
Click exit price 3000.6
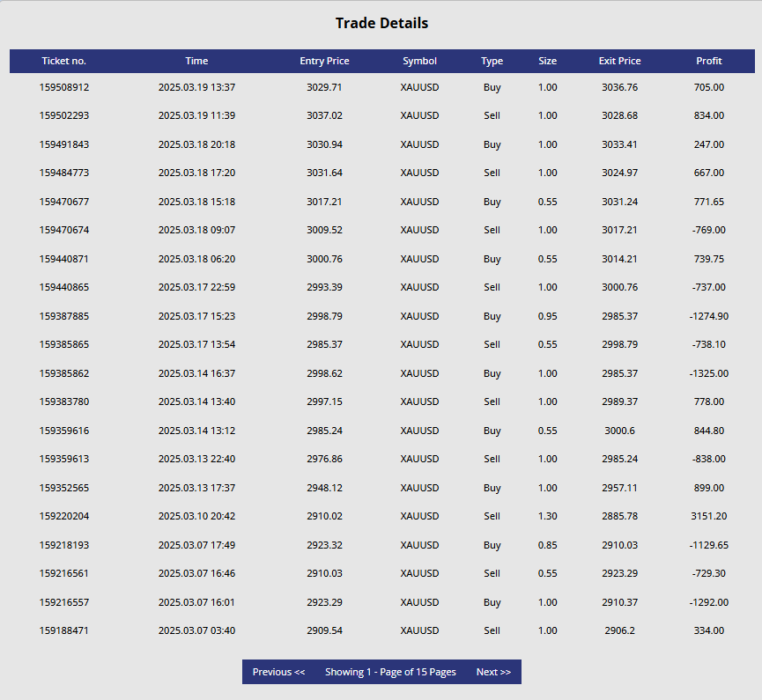click(x=619, y=431)
